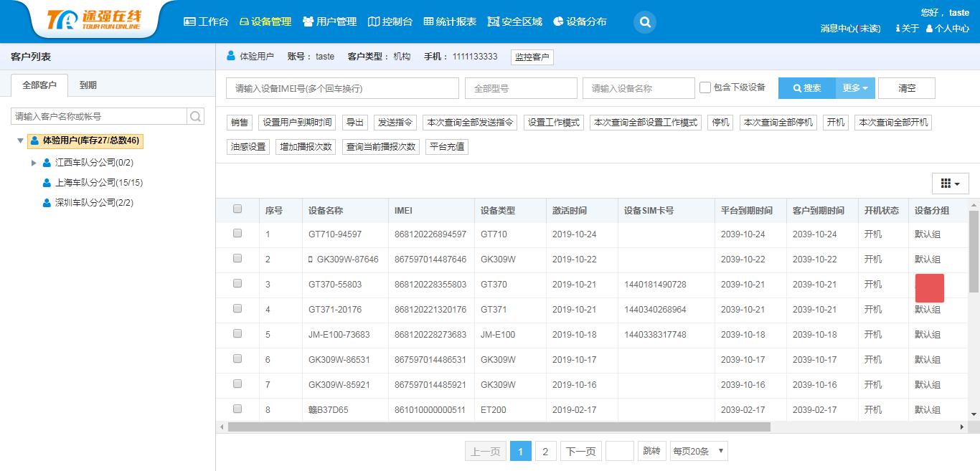Viewport: 980px width, 471px height.
Task: Click the 导出 export button
Action: [x=355, y=123]
